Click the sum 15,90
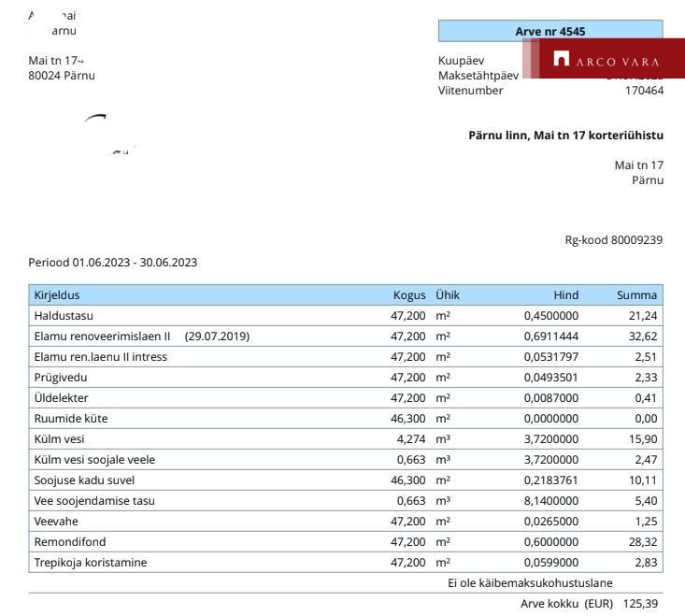This screenshot has height=616, width=685. click(x=643, y=438)
